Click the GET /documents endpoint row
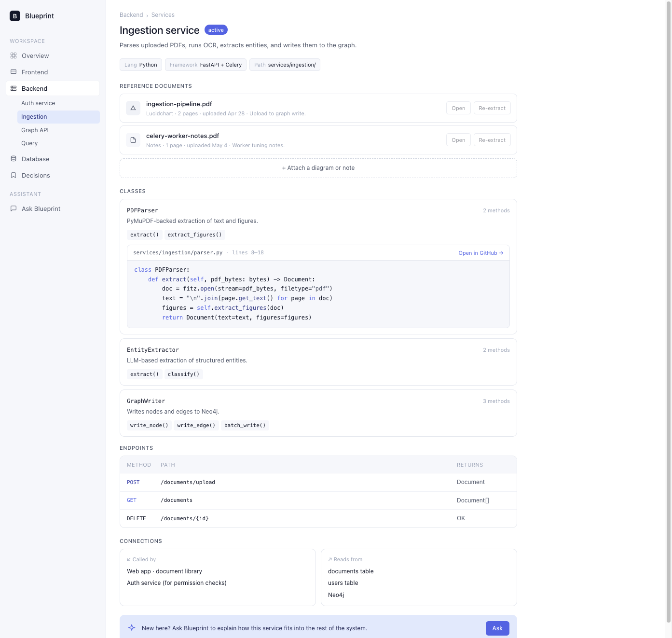The image size is (672, 638). coord(318,500)
